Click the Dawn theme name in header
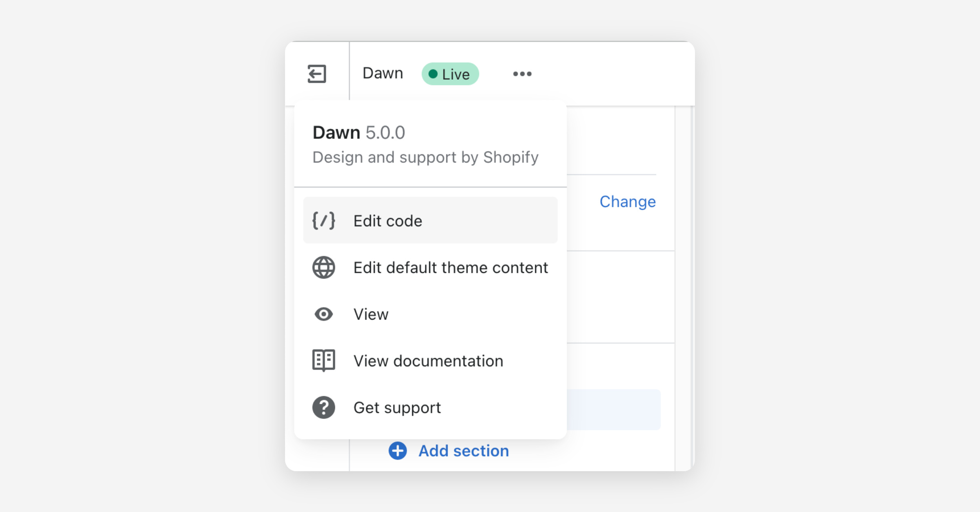 [x=383, y=73]
